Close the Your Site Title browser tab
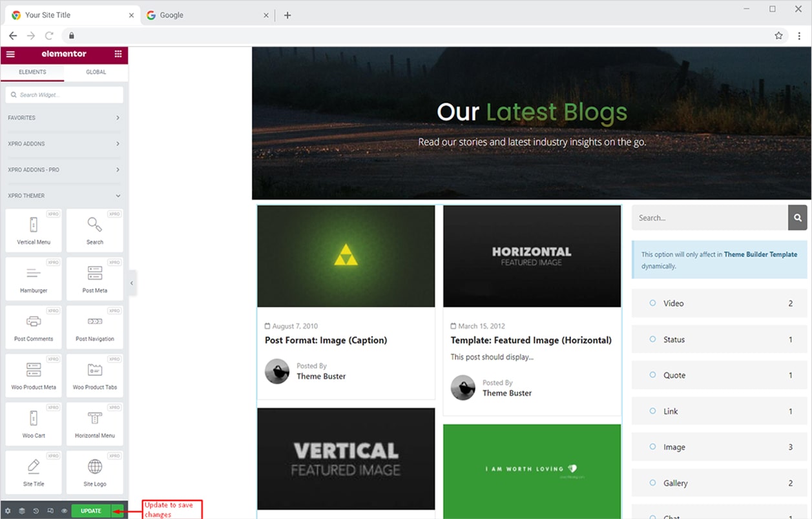This screenshot has width=812, height=519. (132, 15)
